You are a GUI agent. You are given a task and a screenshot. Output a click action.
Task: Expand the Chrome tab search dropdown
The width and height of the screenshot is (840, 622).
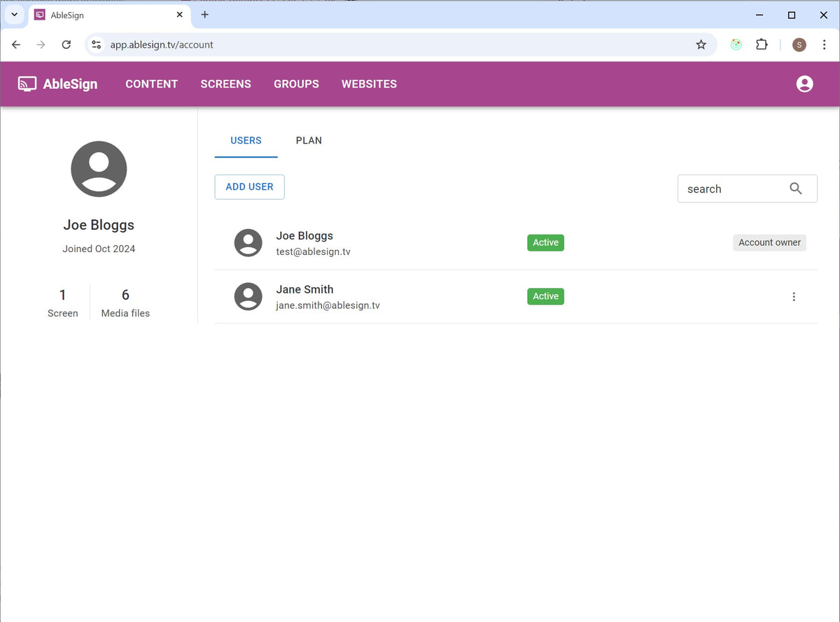coord(14,15)
